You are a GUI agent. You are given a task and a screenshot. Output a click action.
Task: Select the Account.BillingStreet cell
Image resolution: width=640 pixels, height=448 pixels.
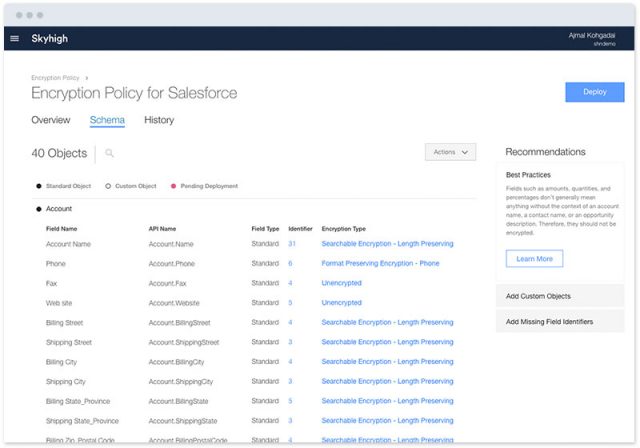pyautogui.click(x=180, y=322)
